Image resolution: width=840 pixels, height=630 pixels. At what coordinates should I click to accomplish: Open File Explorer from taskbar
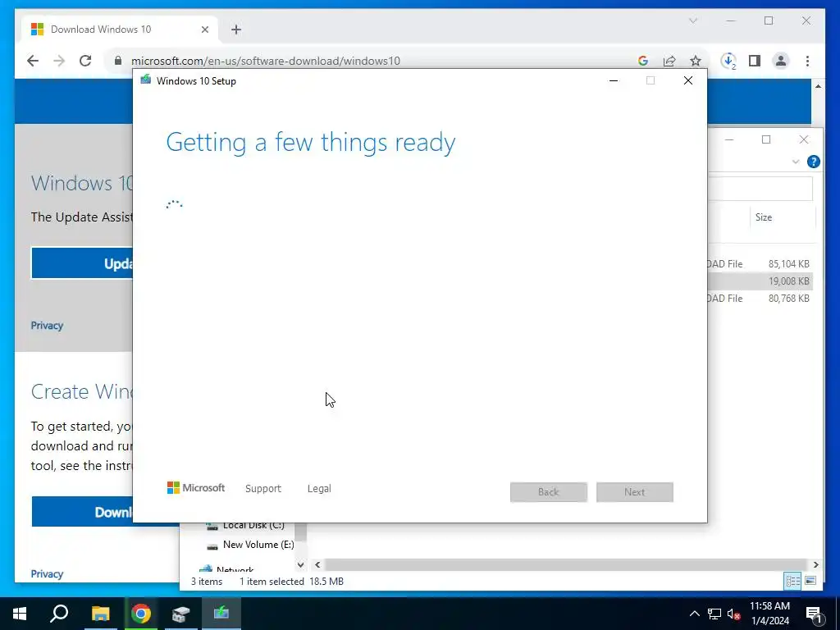tap(100, 614)
